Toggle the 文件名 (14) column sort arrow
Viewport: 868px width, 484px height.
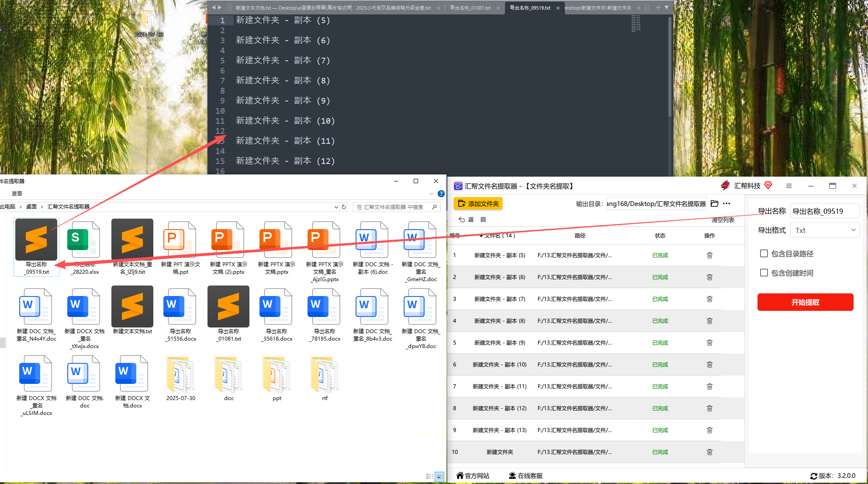click(481, 236)
